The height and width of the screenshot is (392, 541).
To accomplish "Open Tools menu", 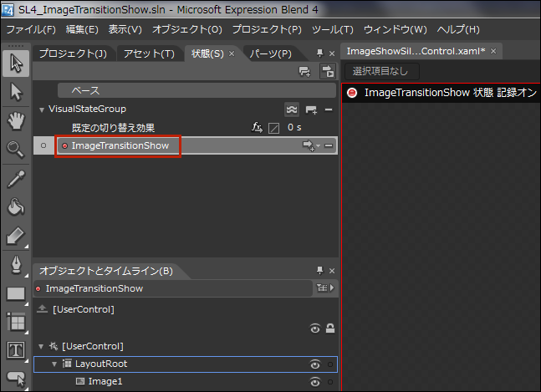I will click(x=333, y=29).
